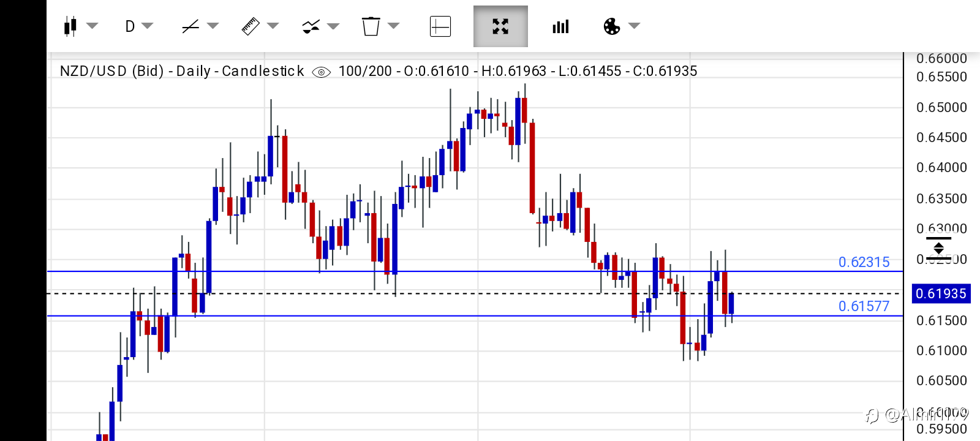This screenshot has height=441, width=980.
Task: Open the bar volume chart icon
Action: pos(560,26)
